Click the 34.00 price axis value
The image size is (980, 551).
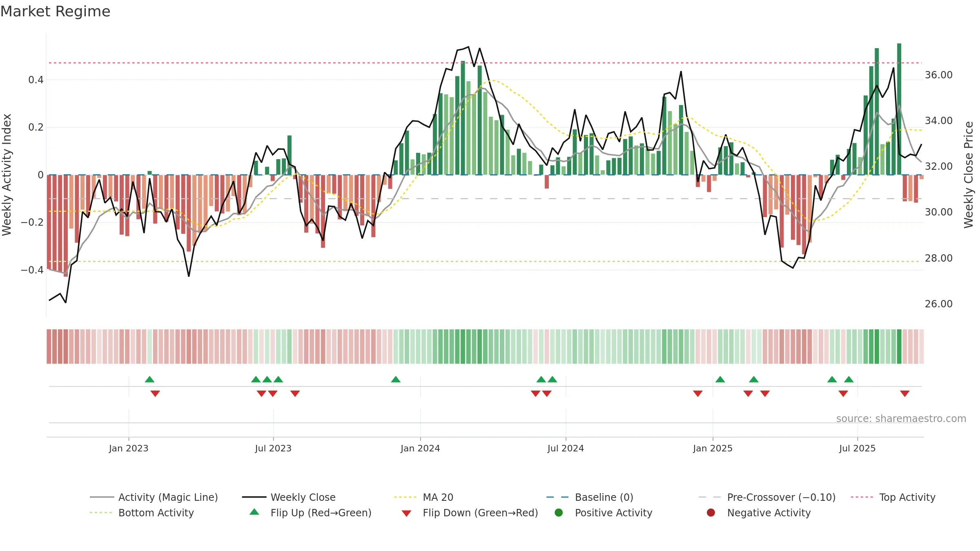point(939,121)
